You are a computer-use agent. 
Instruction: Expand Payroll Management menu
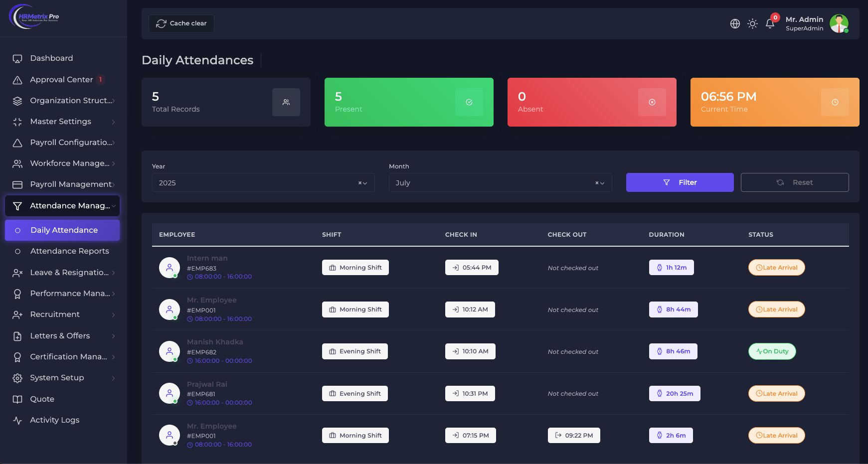pyautogui.click(x=63, y=184)
